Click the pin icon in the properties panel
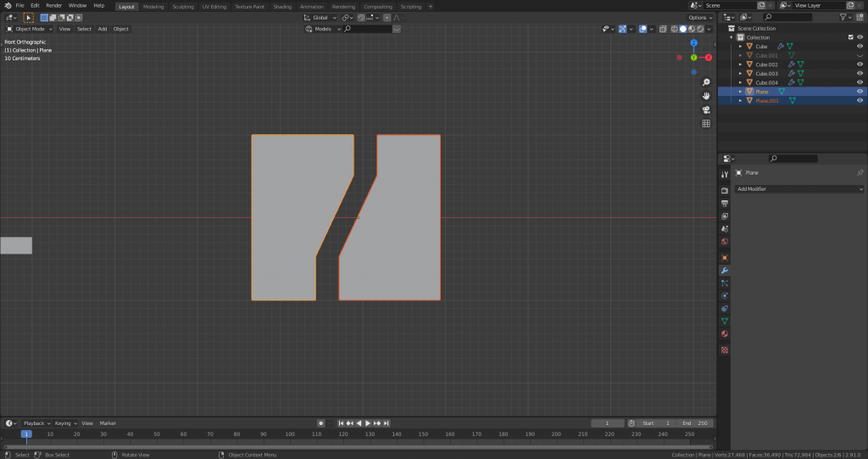Image resolution: width=868 pixels, height=459 pixels. point(860,172)
